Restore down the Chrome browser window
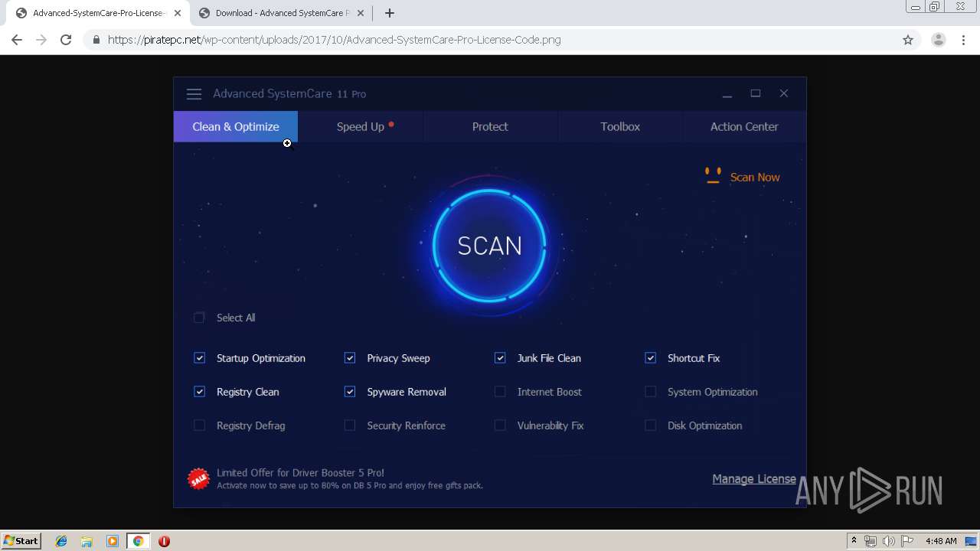Viewport: 980px width, 551px height. [x=935, y=7]
